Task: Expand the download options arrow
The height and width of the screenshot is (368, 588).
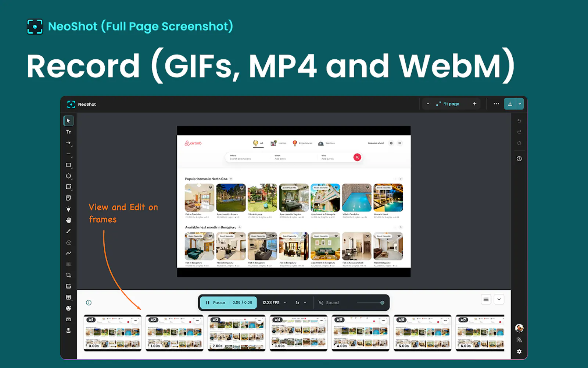Action: pyautogui.click(x=520, y=104)
